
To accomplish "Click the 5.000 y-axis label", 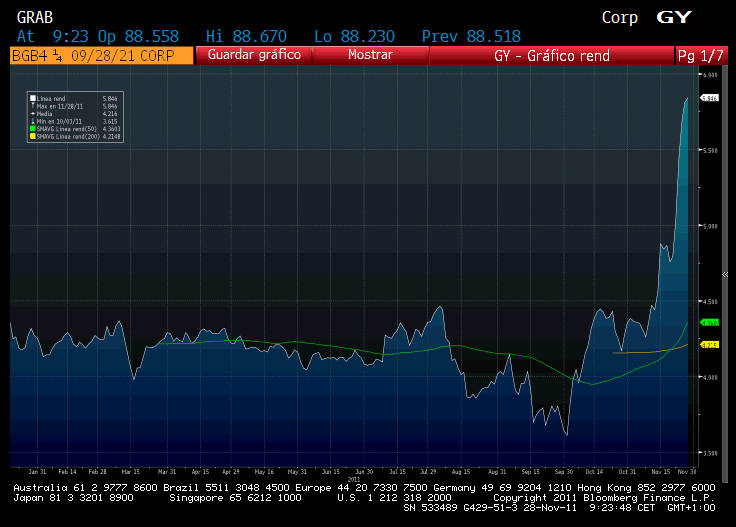I will point(710,226).
